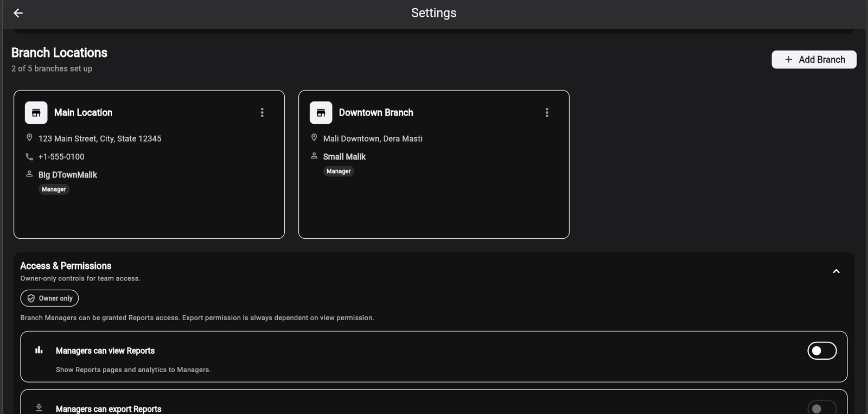The height and width of the screenshot is (414, 868).
Task: Toggle Managers can export Reports switch
Action: 822,408
